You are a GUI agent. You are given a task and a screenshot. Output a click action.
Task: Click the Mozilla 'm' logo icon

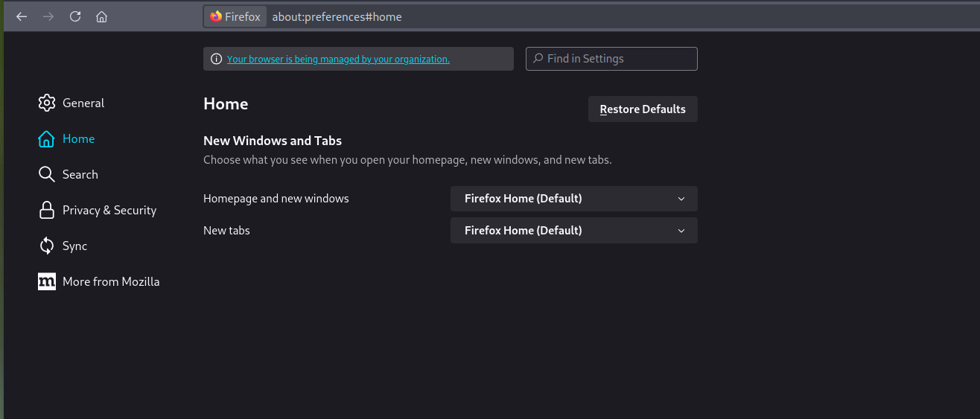point(47,281)
